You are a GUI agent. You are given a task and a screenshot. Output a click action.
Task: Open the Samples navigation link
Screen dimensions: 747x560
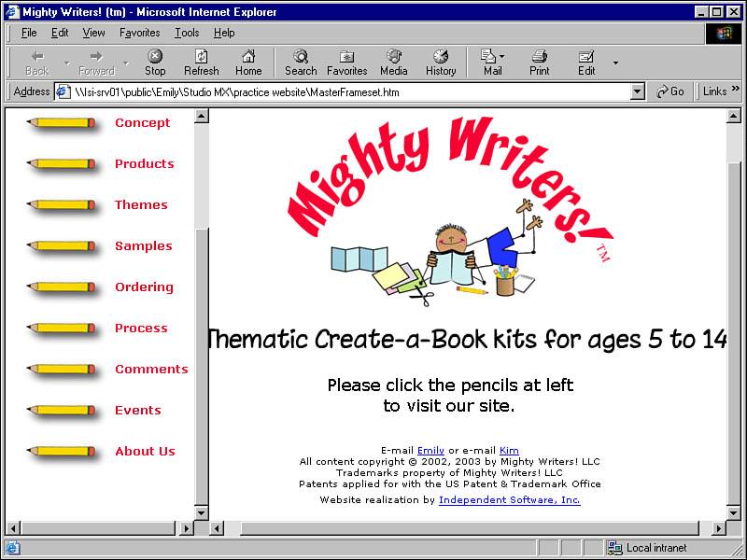144,246
